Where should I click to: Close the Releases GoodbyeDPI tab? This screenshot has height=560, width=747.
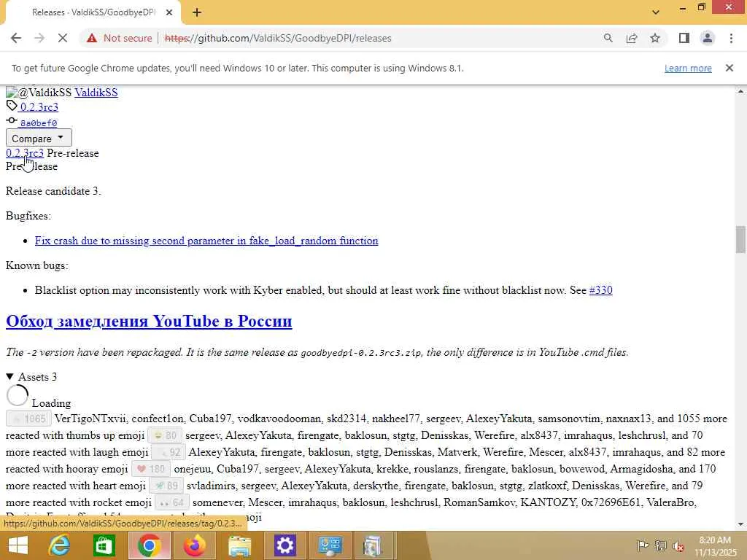(x=169, y=12)
